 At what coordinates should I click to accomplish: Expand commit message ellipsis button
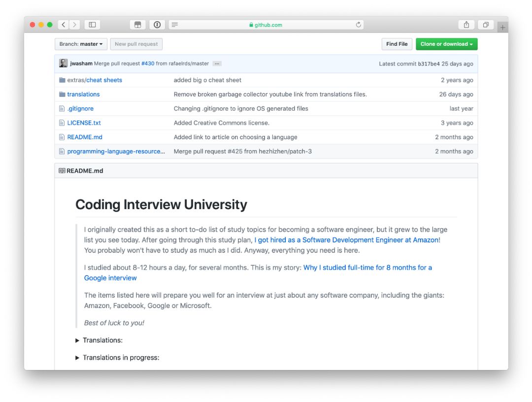point(217,63)
